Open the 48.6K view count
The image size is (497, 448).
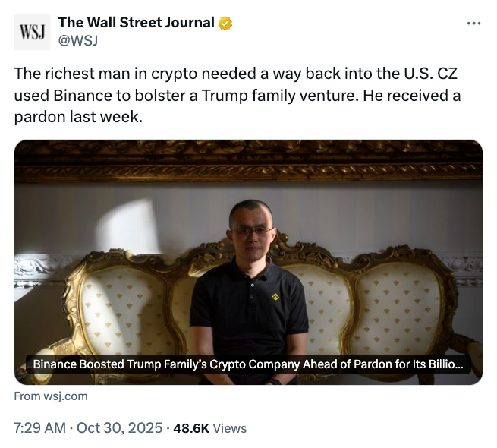click(x=191, y=428)
